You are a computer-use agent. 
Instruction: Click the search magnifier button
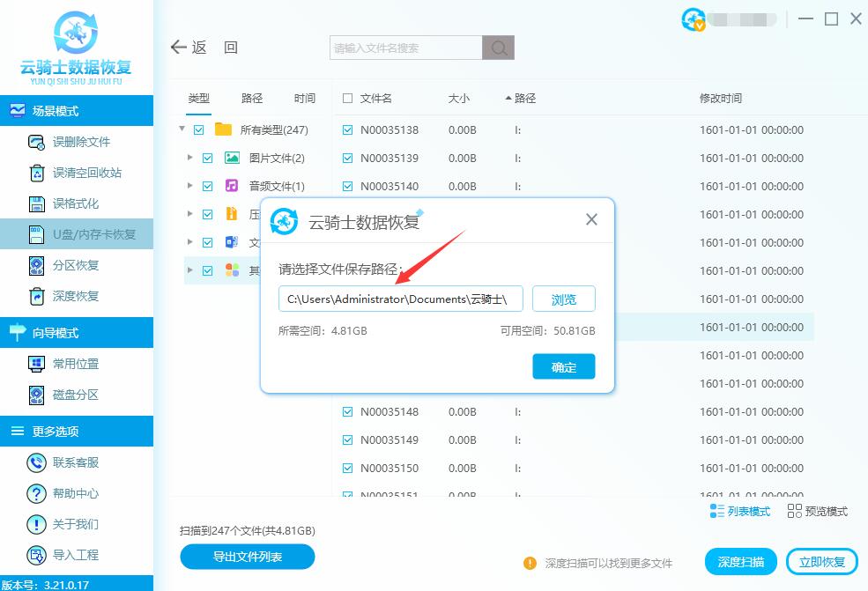498,48
